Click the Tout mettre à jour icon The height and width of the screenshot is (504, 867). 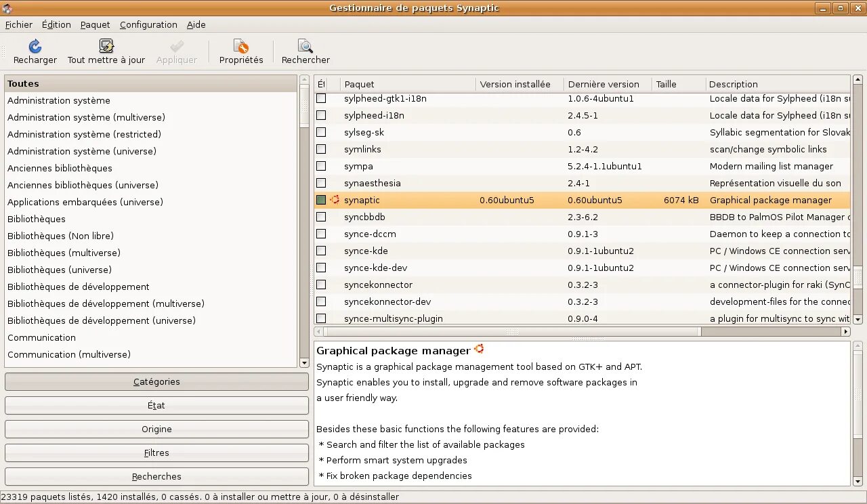[106, 46]
